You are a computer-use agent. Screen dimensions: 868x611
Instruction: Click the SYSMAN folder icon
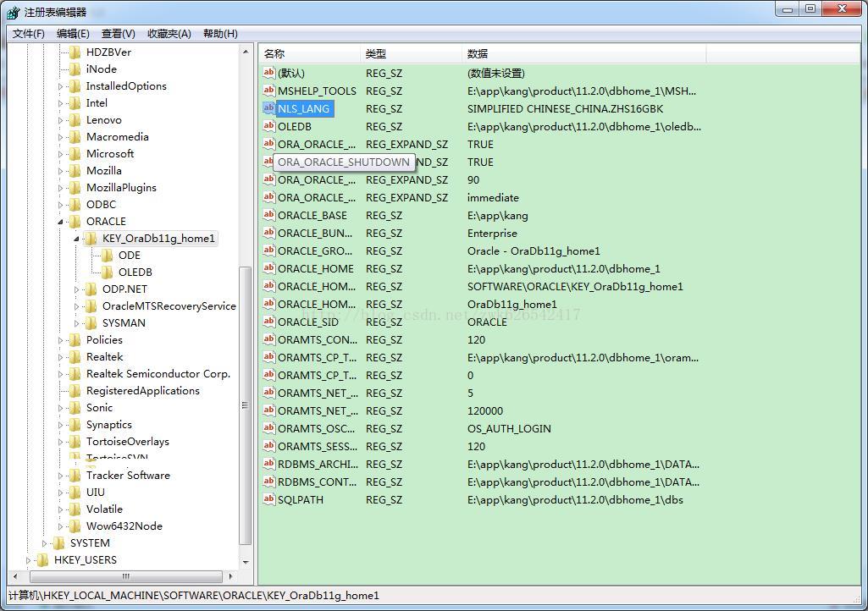point(91,323)
